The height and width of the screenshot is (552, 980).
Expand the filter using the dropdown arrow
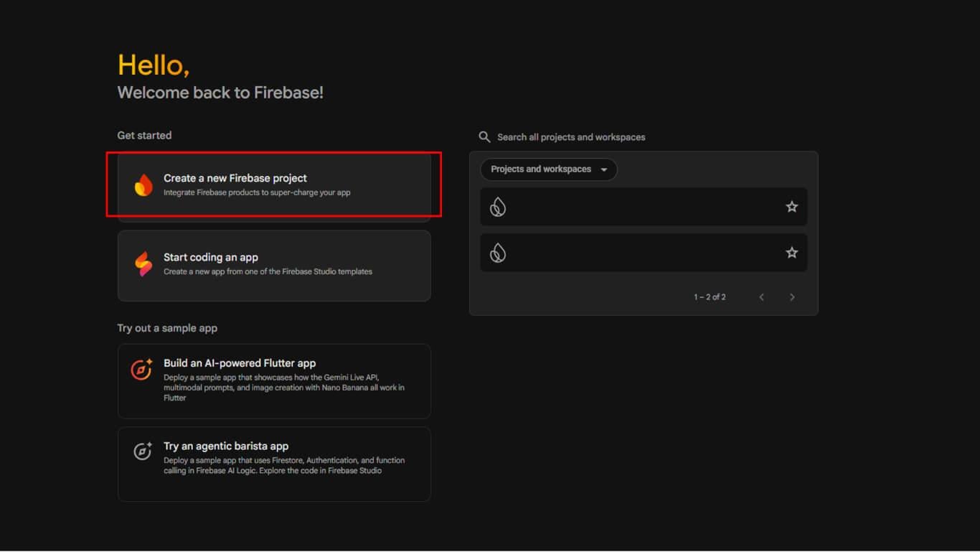[x=604, y=170]
